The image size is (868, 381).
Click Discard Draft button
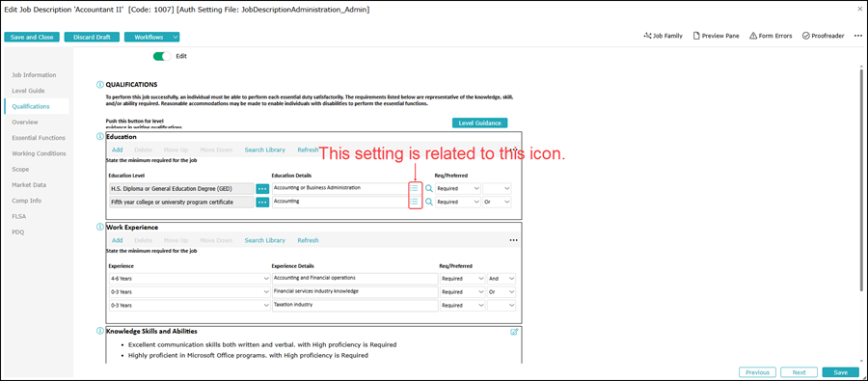(92, 37)
